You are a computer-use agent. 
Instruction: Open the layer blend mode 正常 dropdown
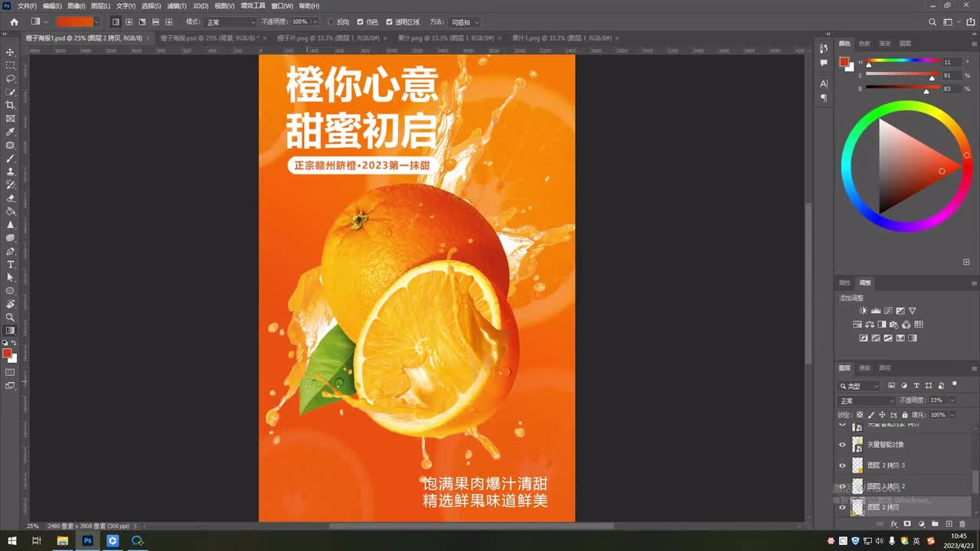866,400
